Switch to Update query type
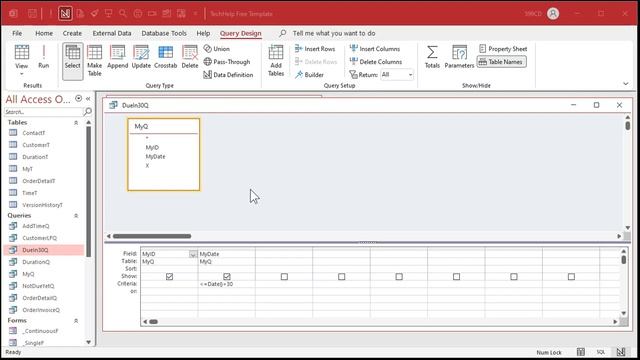640x360 pixels. pyautogui.click(x=141, y=57)
